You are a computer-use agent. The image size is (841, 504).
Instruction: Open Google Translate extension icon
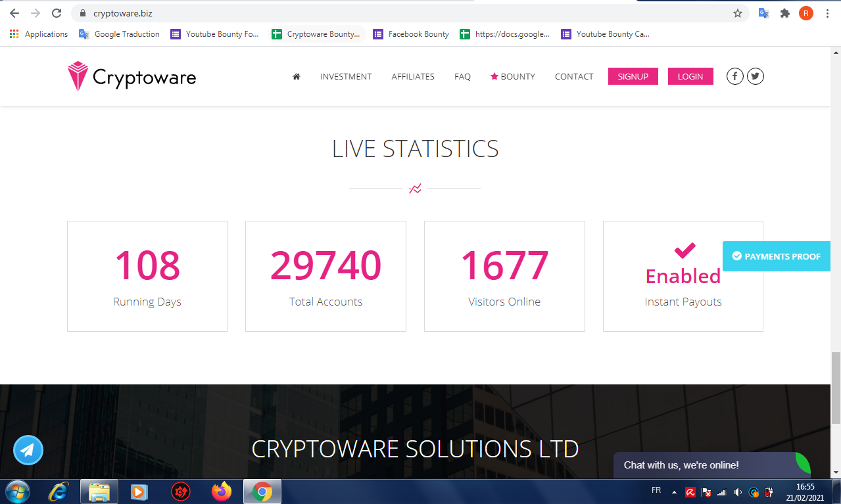(763, 13)
